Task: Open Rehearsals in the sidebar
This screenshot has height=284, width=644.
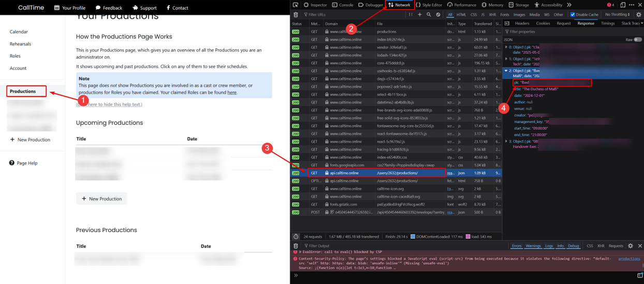Action: coord(20,44)
